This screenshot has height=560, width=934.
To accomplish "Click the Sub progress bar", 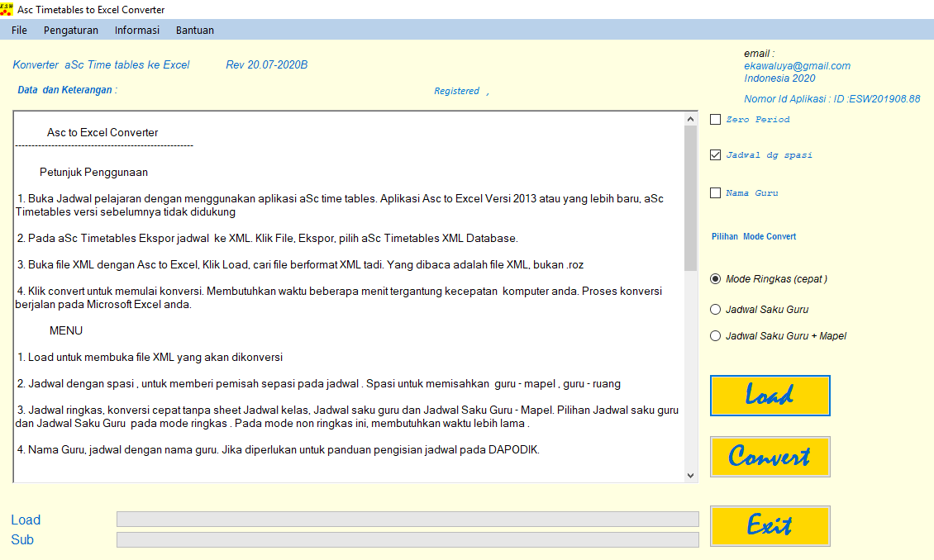I will [407, 540].
